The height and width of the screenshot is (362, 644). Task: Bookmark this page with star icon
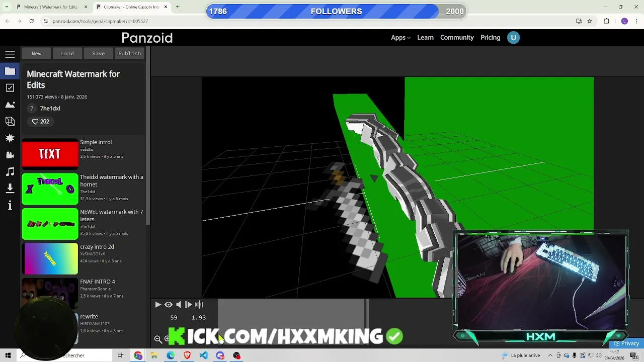(590, 21)
